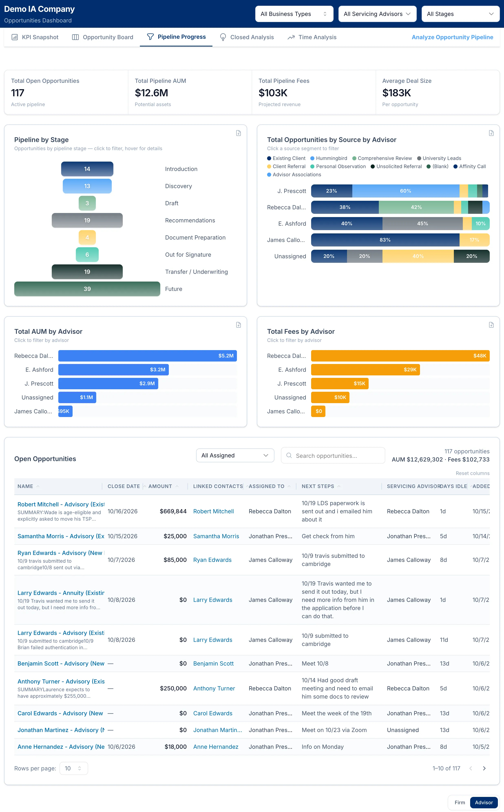
Task: Click the previous page arrow
Action: pos(471,768)
